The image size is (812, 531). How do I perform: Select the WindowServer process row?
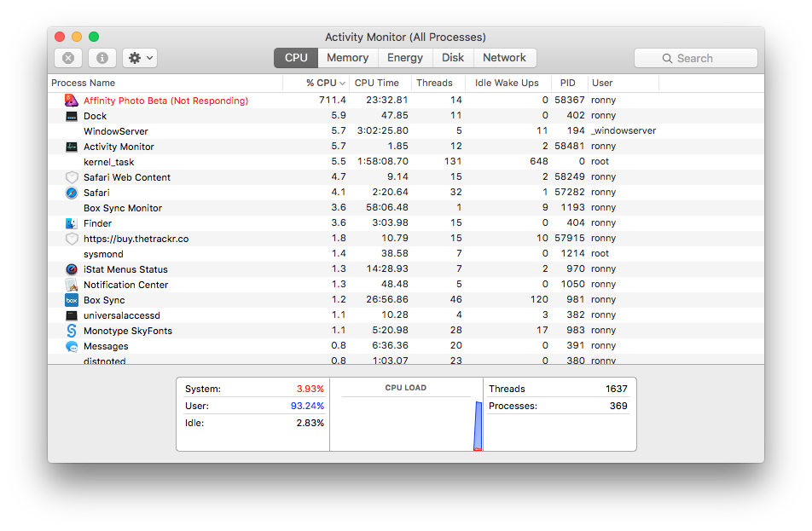[x=406, y=131]
